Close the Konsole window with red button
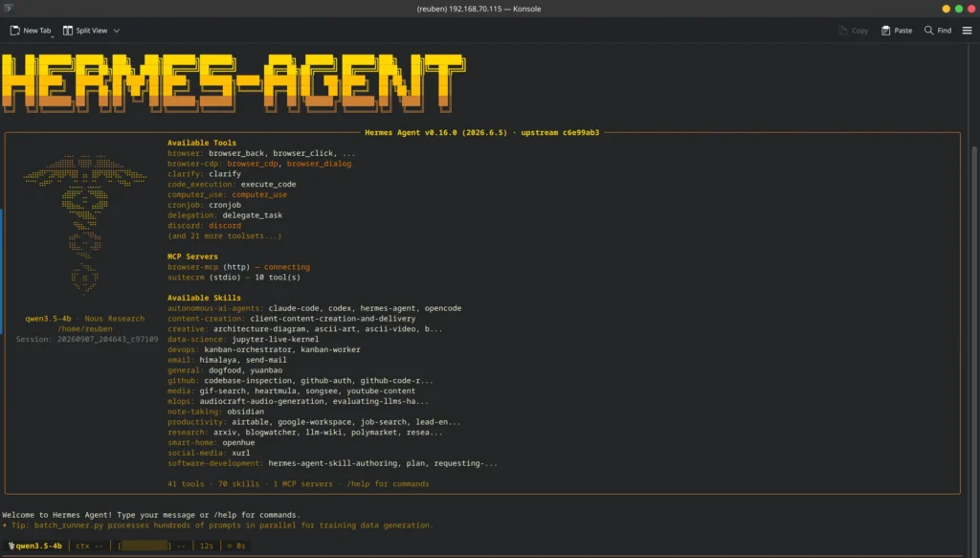 point(971,9)
